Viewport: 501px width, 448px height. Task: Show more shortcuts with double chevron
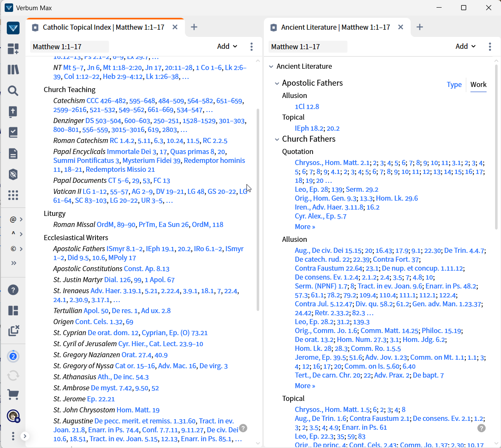tap(14, 263)
